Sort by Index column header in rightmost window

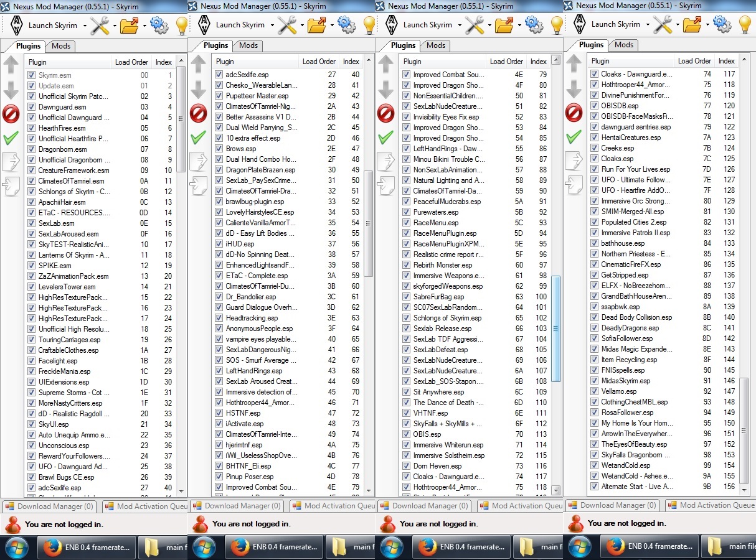click(727, 61)
